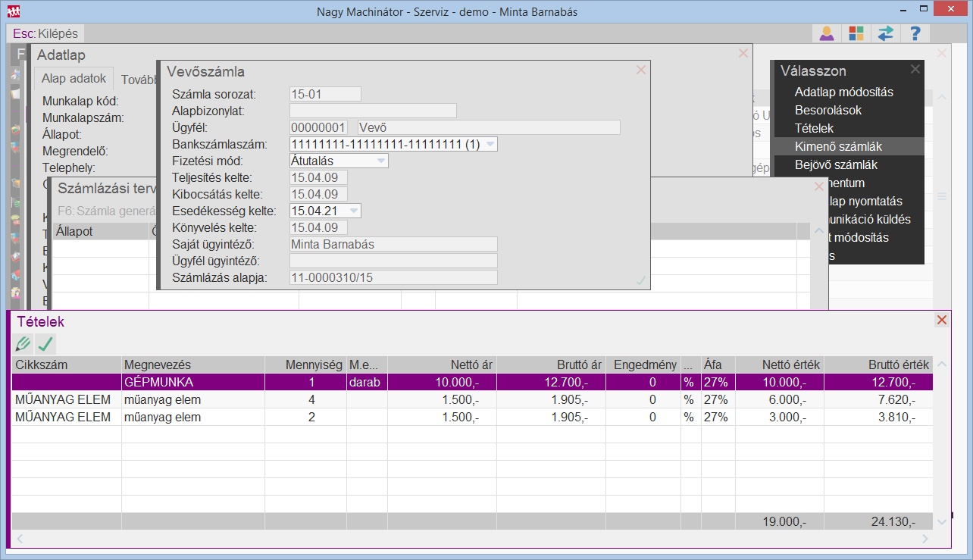Click the Nettó ár column header
Viewport: 973px width, 560px height.
443,364
